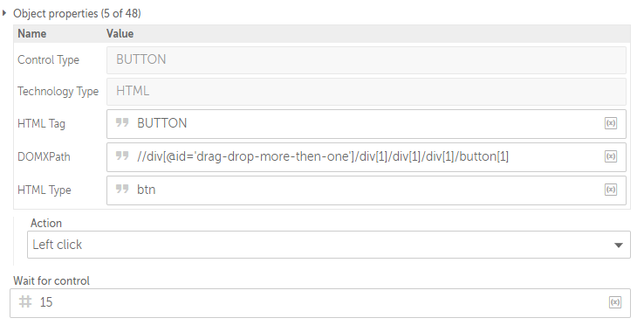Click into the DOMXPath expression text
The height and width of the screenshot is (332, 644).
323,156
